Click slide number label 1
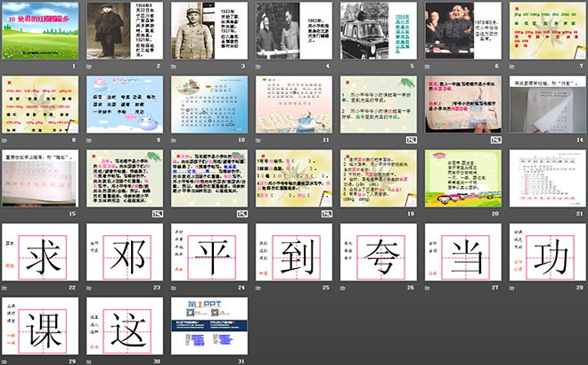 pos(73,67)
